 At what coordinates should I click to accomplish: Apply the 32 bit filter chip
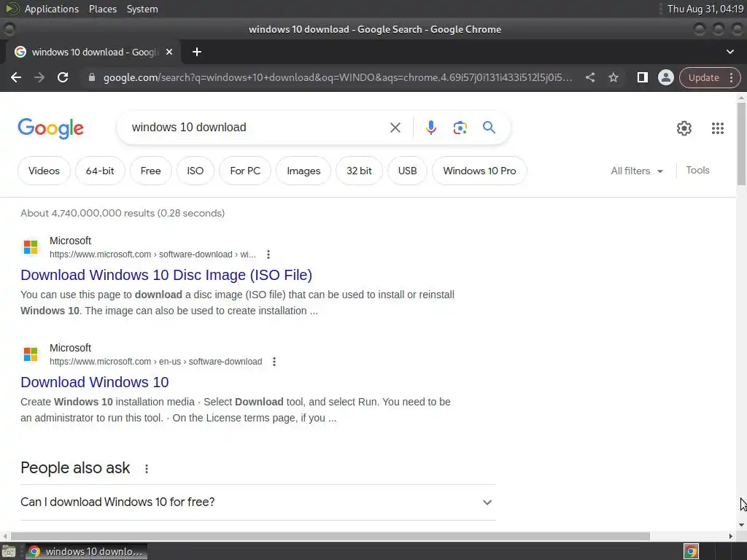click(359, 171)
